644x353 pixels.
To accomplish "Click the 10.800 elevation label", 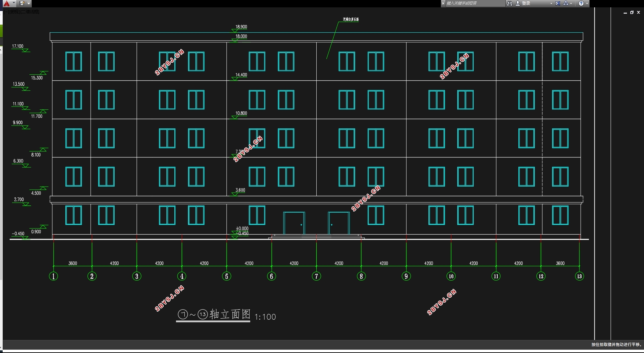I will 241,113.
